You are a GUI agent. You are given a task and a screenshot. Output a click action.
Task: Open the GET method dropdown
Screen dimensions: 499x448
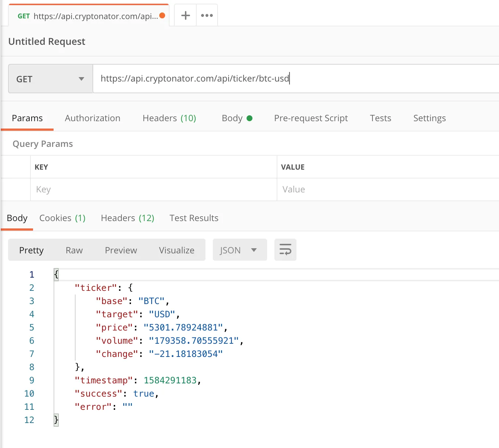(x=51, y=79)
